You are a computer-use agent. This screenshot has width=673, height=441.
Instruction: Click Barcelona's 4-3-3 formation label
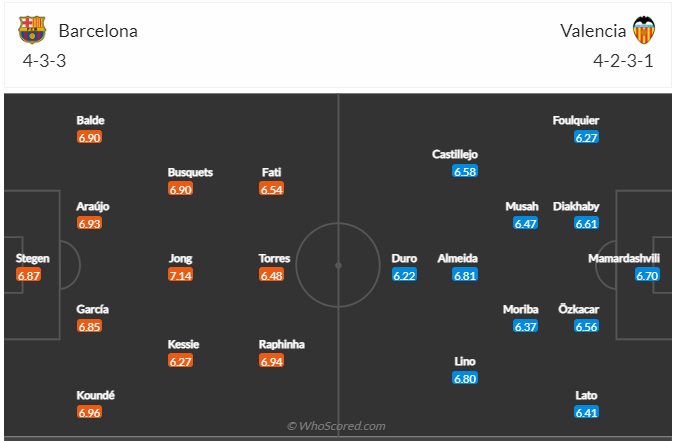coord(44,61)
